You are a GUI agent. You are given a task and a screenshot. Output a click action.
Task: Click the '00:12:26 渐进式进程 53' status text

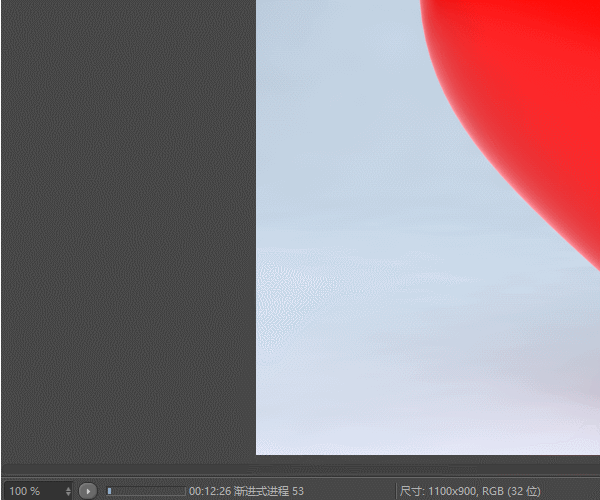coord(246,491)
